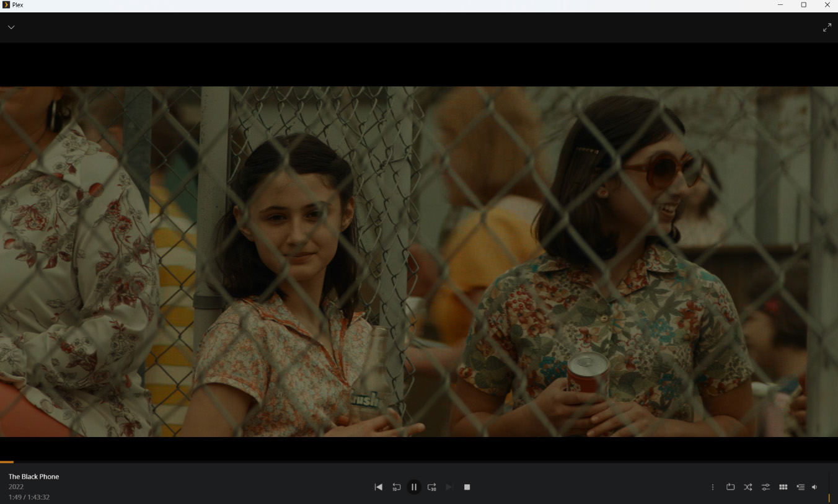Stop playback with the square button
Image resolution: width=838 pixels, height=504 pixels.
pyautogui.click(x=467, y=487)
